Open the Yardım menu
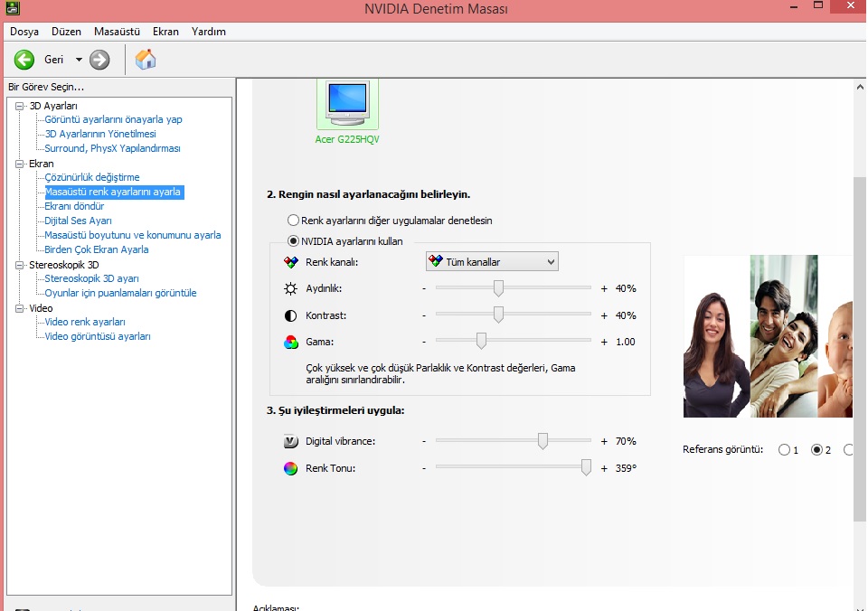868x611 pixels. pyautogui.click(x=209, y=32)
